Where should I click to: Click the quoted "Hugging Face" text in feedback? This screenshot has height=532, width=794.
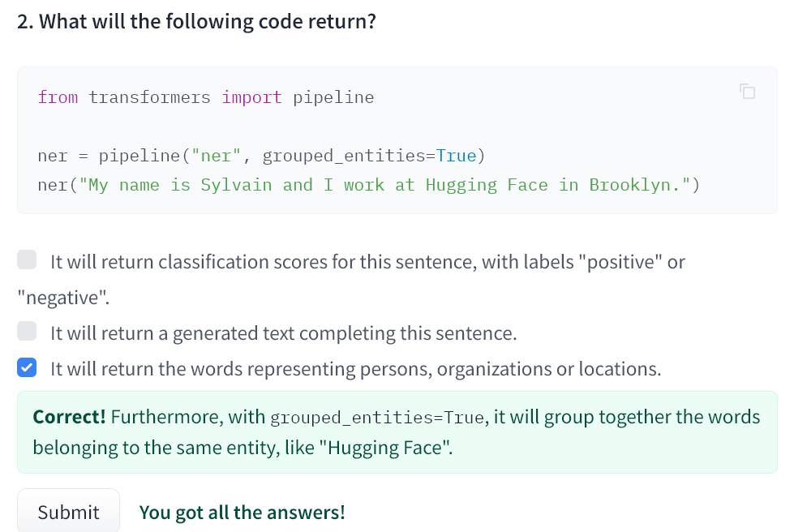pyautogui.click(x=388, y=448)
